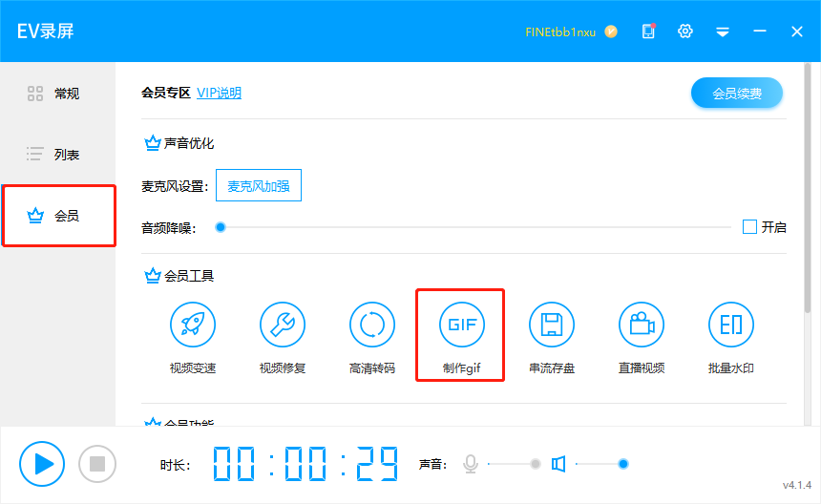Open the title bar dropdown menu icon
The height and width of the screenshot is (504, 821).
click(723, 32)
